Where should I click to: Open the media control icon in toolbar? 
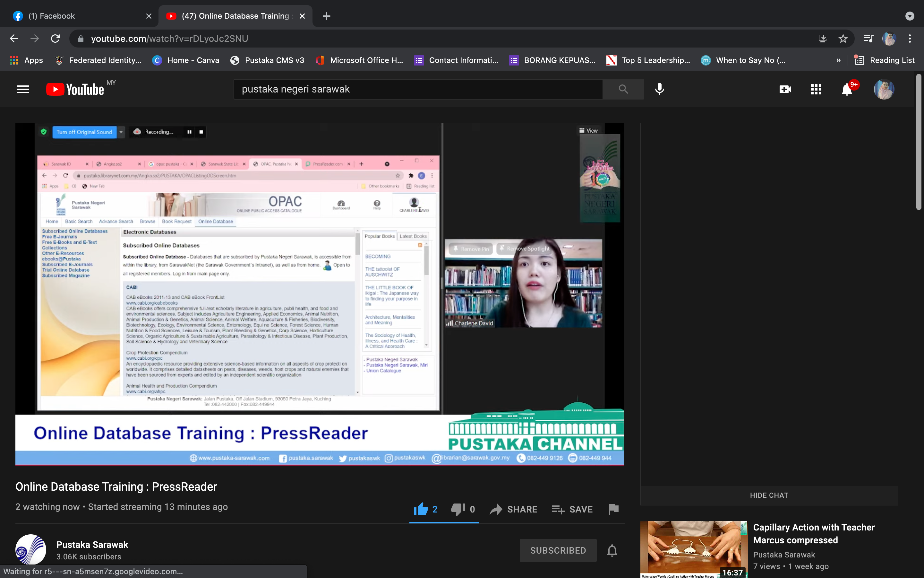tap(868, 39)
